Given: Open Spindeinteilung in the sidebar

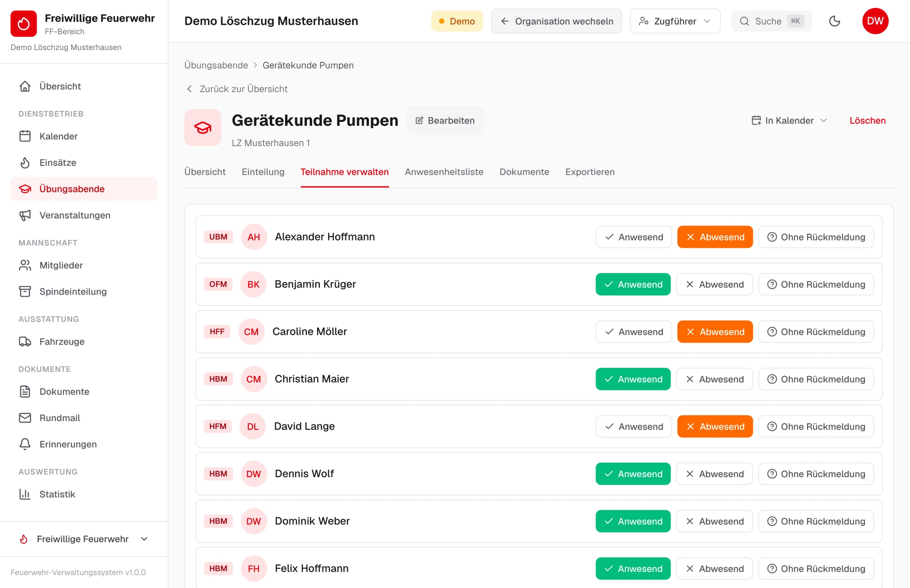Looking at the screenshot, I should coord(84,292).
